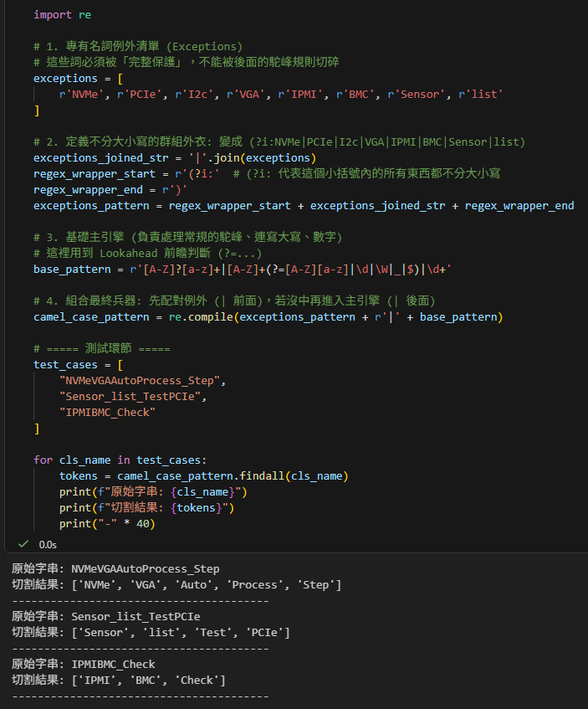Click the '|'.join(exceptions) call
Viewport: 588px width, 709px height.
[x=248, y=158]
